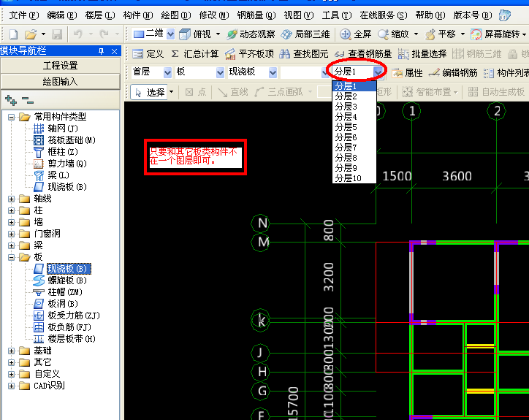Select 柱帽(ZM) in the tree
The width and height of the screenshot is (529, 420).
[x=65, y=292]
